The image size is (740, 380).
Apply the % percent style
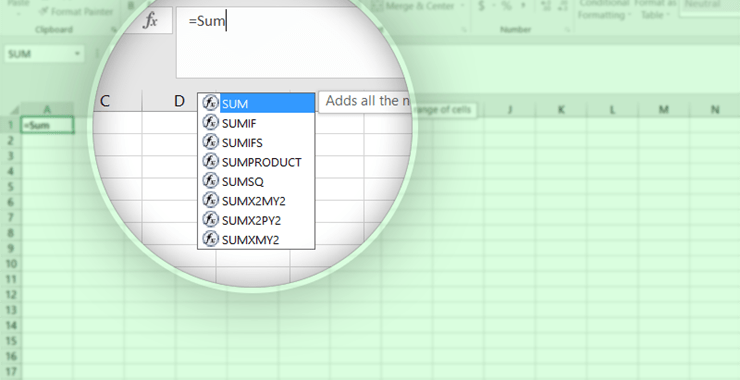click(x=506, y=6)
